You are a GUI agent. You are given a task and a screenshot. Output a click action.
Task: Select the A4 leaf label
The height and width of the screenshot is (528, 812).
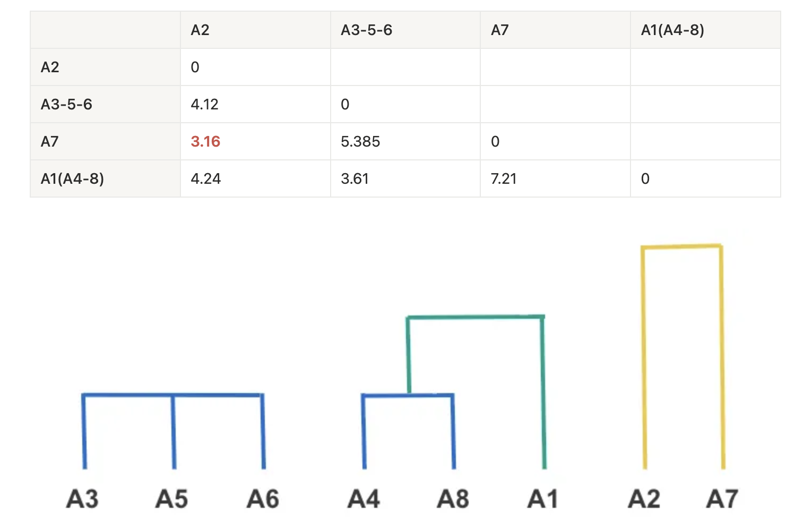click(x=364, y=499)
